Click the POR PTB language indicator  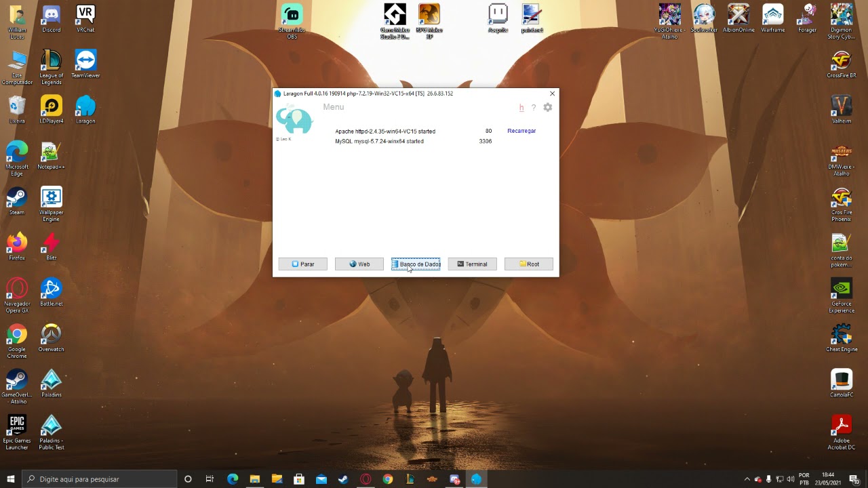click(x=804, y=479)
